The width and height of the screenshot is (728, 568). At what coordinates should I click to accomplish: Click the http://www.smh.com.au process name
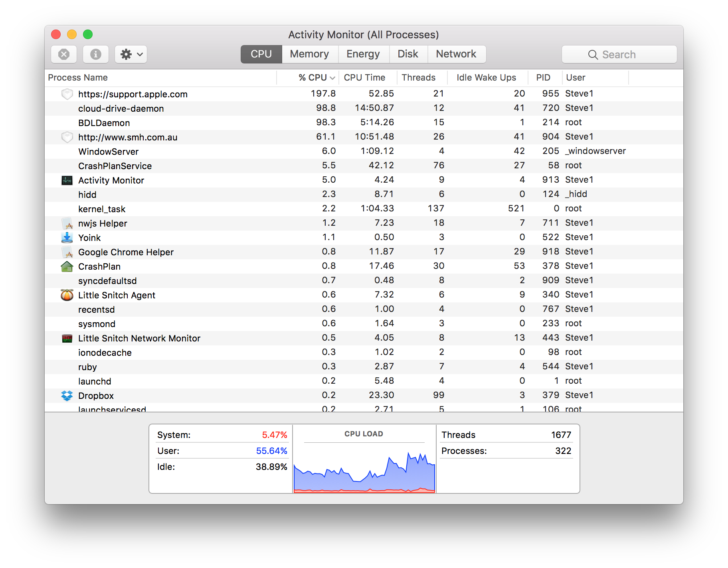pyautogui.click(x=128, y=137)
